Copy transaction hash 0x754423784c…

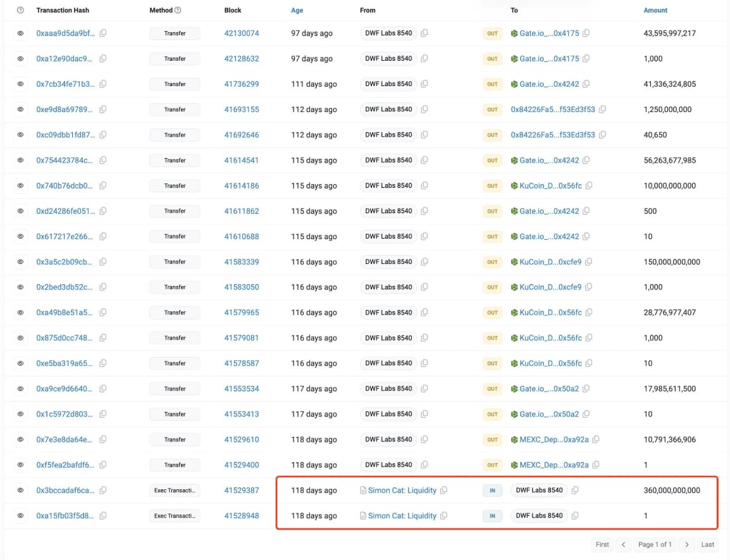103,160
